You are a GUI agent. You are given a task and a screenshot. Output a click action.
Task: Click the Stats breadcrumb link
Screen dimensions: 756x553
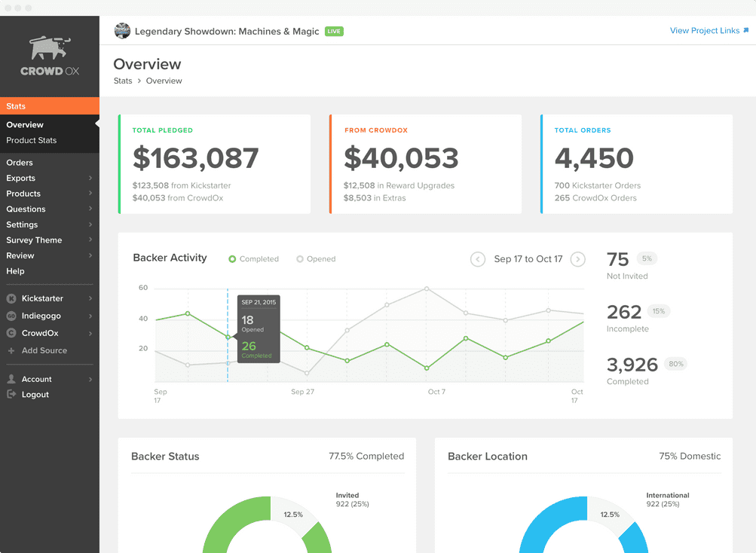coord(123,81)
